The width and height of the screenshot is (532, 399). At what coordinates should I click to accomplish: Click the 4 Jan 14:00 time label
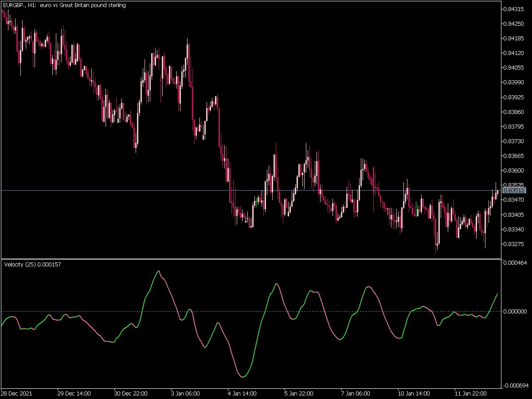coord(242,393)
